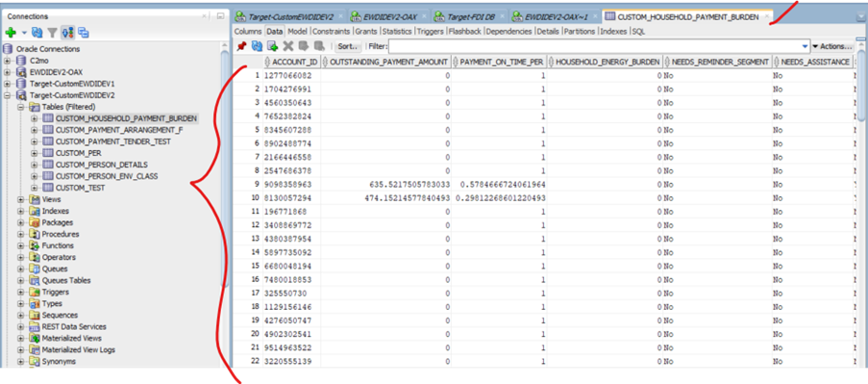Open the Dependencies tab

(x=509, y=32)
